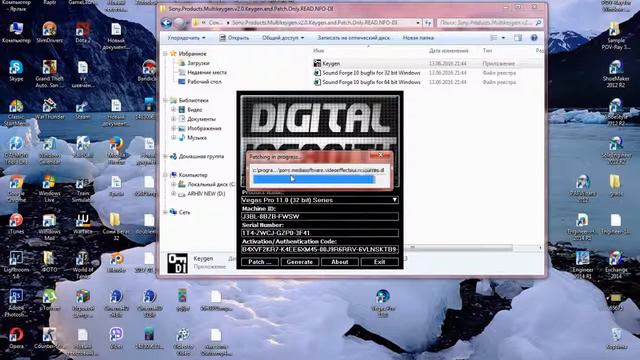
Task: Select the Компьютер desktop icon
Action: pos(16,33)
